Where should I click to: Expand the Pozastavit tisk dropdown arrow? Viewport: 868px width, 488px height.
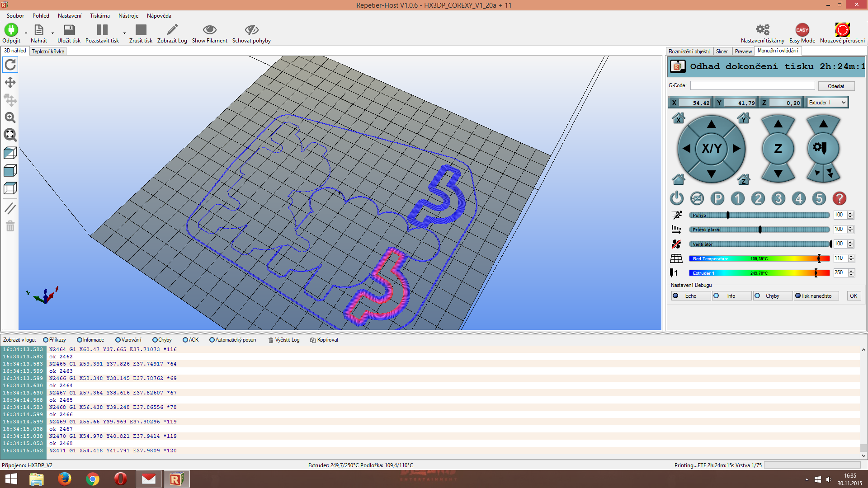tap(124, 33)
